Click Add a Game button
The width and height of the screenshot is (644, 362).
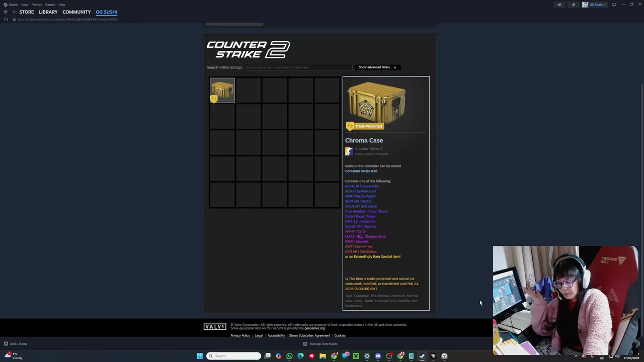click(16, 344)
